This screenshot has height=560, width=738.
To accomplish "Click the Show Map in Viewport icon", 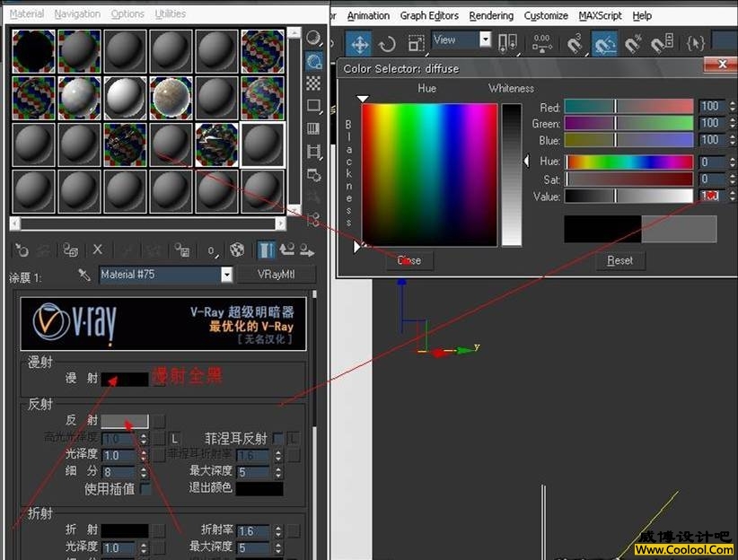I will [237, 250].
